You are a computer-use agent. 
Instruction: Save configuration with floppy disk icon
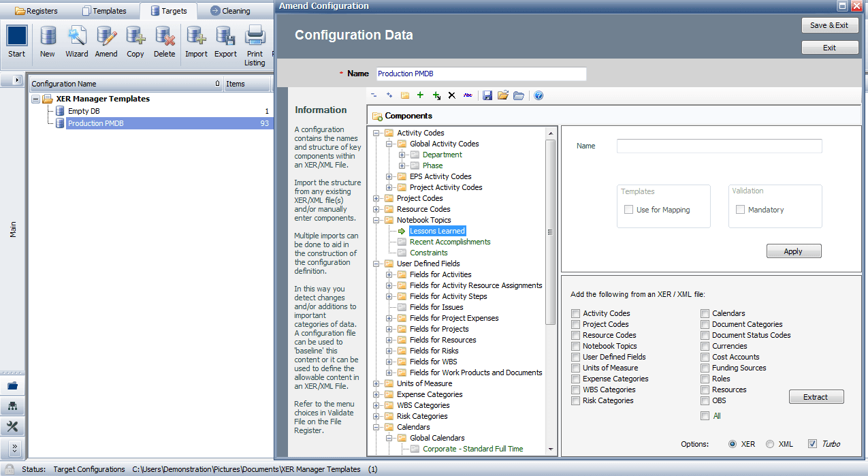tap(487, 96)
